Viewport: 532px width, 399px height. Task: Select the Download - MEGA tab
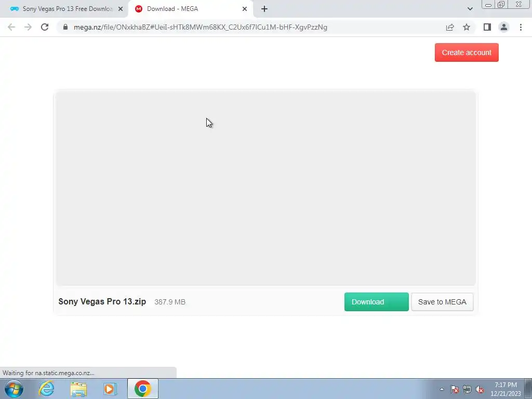(190, 9)
